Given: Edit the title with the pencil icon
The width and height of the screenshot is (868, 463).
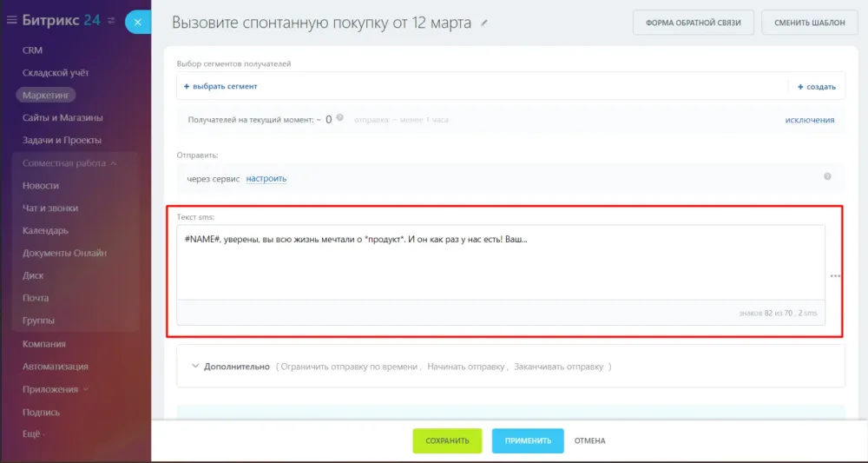Looking at the screenshot, I should [485, 23].
